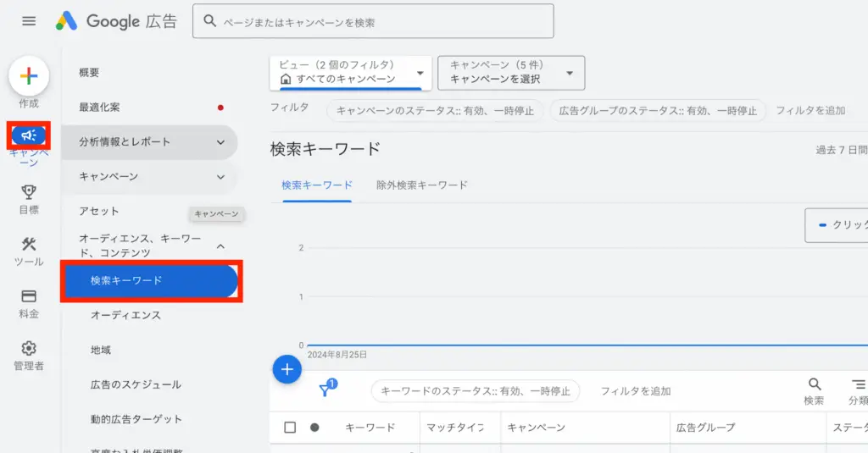
Task: Open アセット in the sidebar
Action: 99,212
